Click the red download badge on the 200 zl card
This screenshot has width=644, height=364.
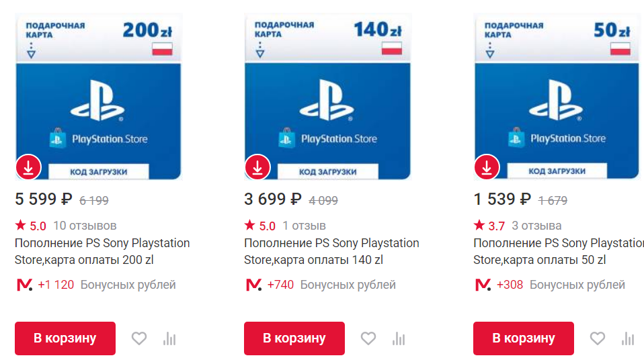coord(28,168)
